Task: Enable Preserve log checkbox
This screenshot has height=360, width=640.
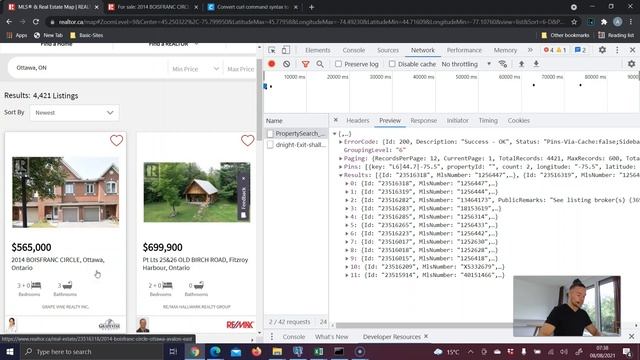Action: click(338, 64)
